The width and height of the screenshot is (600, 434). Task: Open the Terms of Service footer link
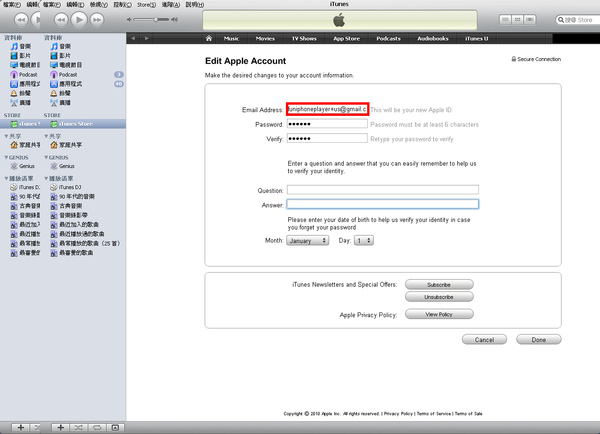pos(434,414)
